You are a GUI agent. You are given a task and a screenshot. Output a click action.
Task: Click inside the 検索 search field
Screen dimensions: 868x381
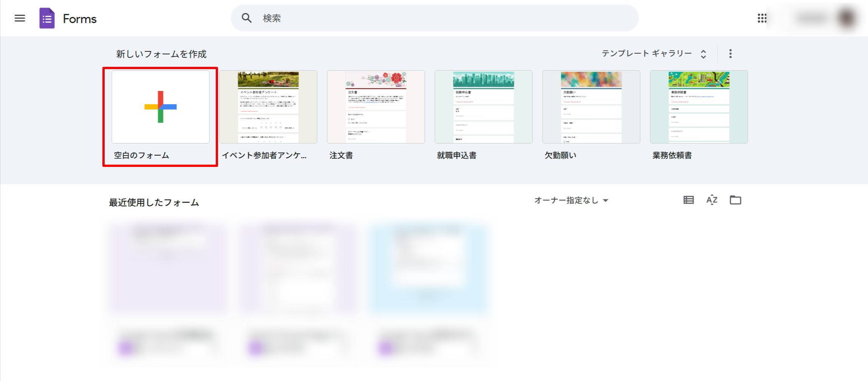435,18
